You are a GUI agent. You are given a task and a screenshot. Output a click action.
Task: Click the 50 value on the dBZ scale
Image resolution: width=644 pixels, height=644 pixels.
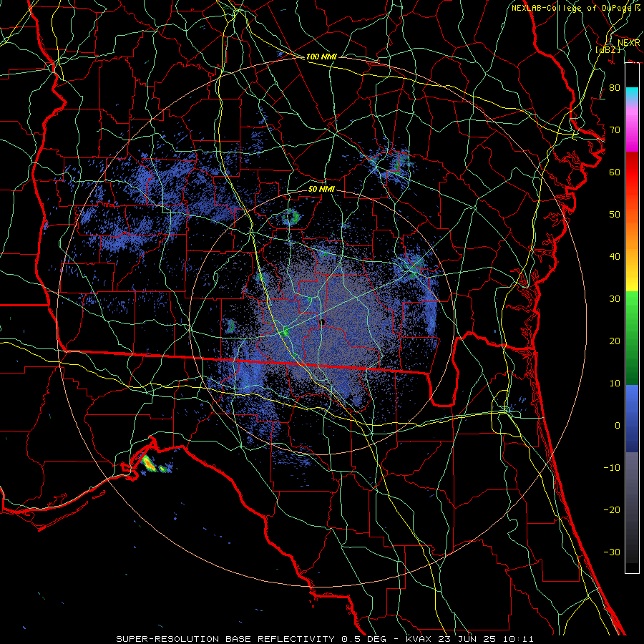[615, 215]
